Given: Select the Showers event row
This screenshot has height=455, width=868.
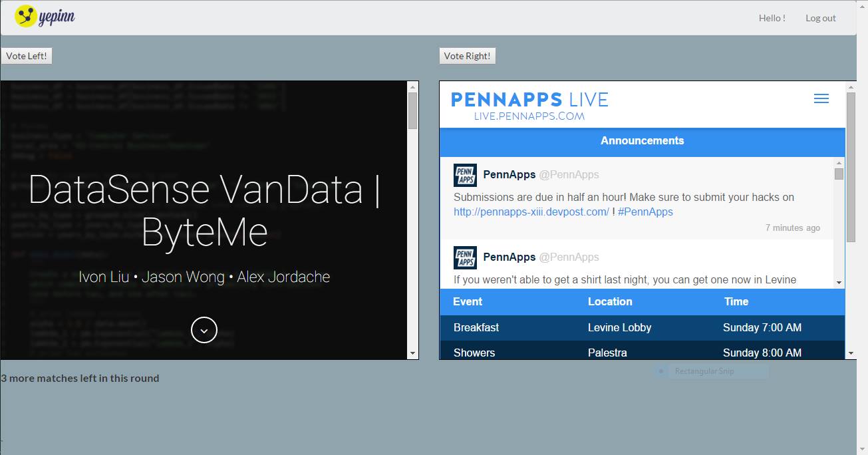Looking at the screenshot, I should (x=643, y=351).
